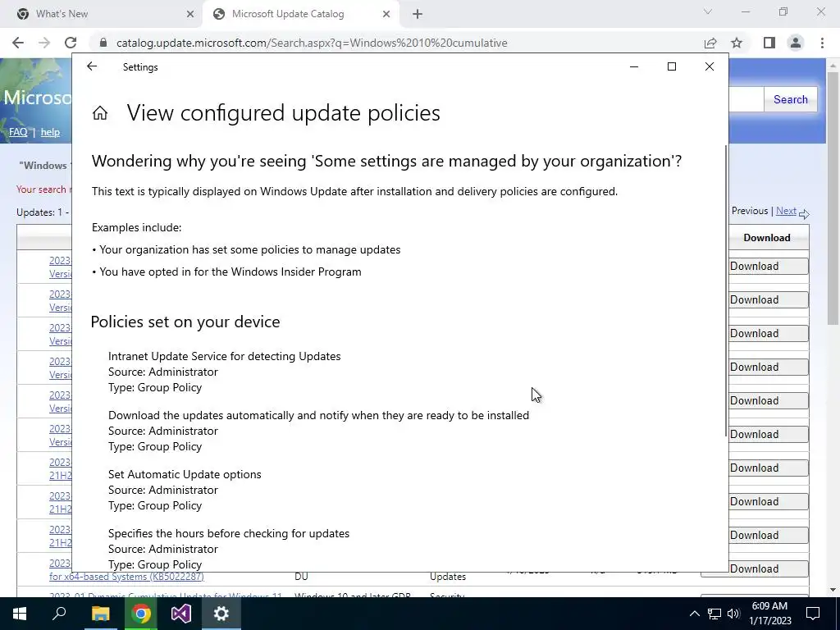The image size is (840, 630).
Task: Go back using Settings back arrow
Action: pyautogui.click(x=92, y=66)
